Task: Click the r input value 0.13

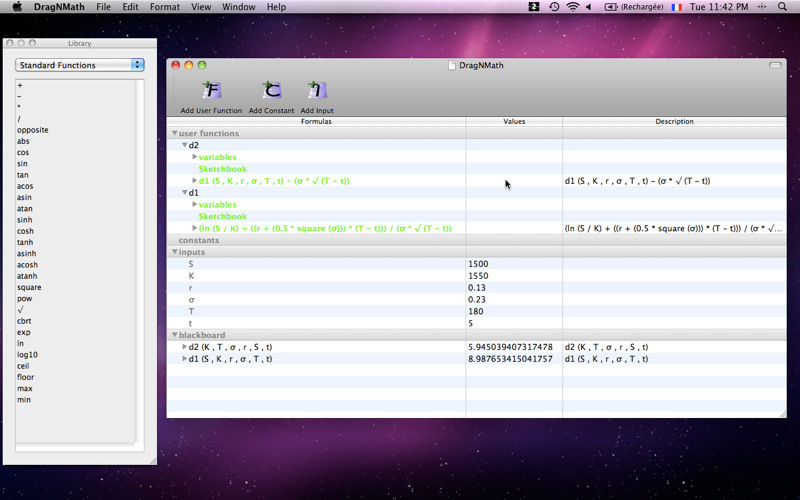Action: coord(477,288)
